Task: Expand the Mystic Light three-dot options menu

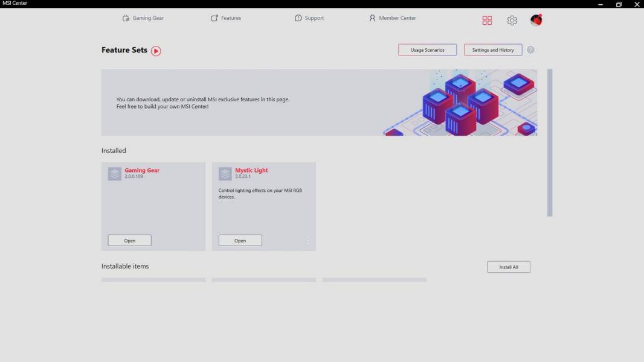Action: 307,241
